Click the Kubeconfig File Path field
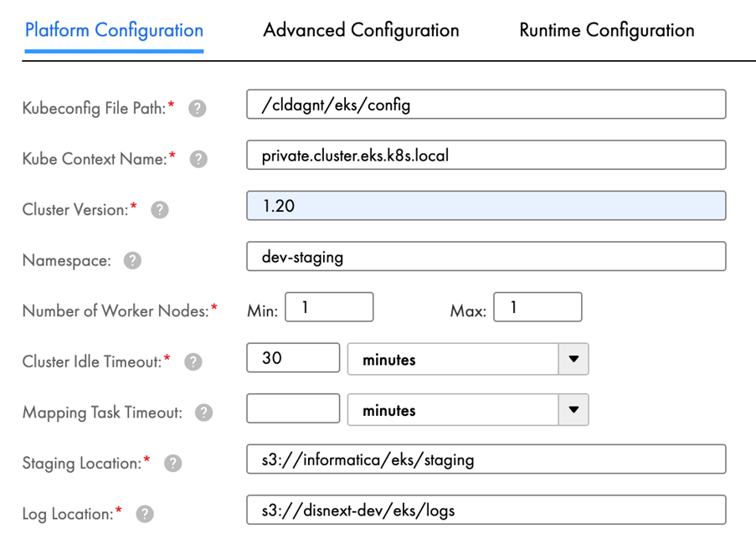 (x=486, y=105)
